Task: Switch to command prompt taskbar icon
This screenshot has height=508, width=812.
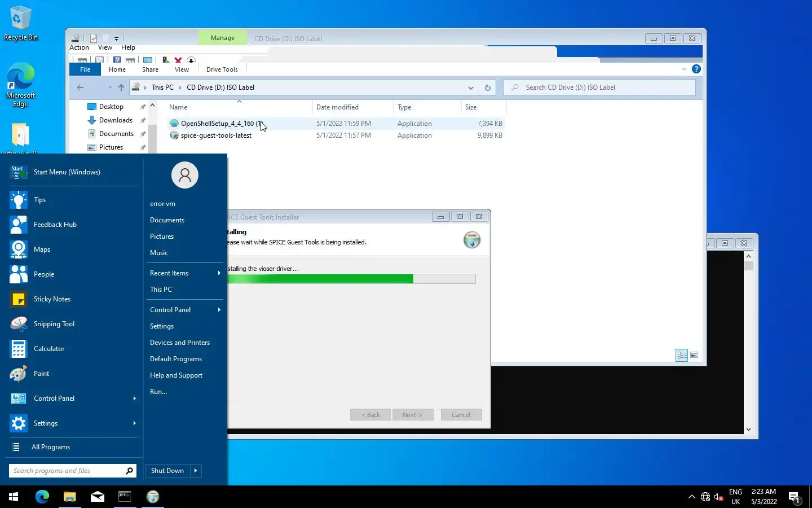Action: click(125, 497)
